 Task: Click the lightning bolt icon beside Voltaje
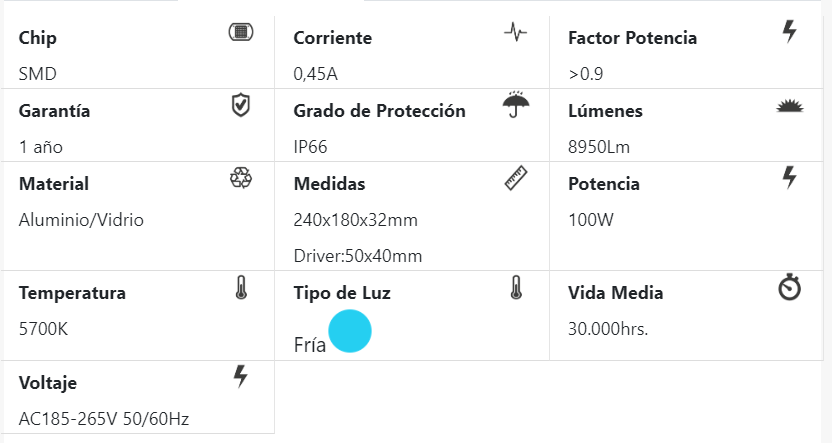[240, 376]
